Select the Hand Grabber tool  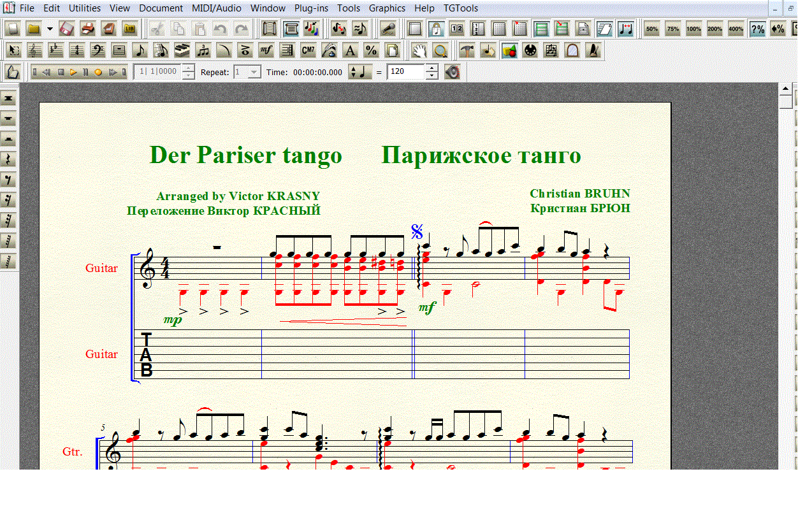click(x=418, y=50)
